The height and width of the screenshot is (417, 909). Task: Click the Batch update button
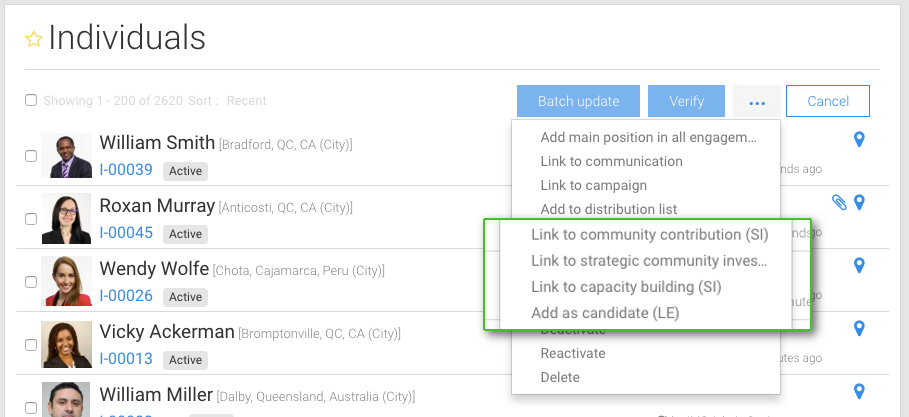pyautogui.click(x=579, y=101)
